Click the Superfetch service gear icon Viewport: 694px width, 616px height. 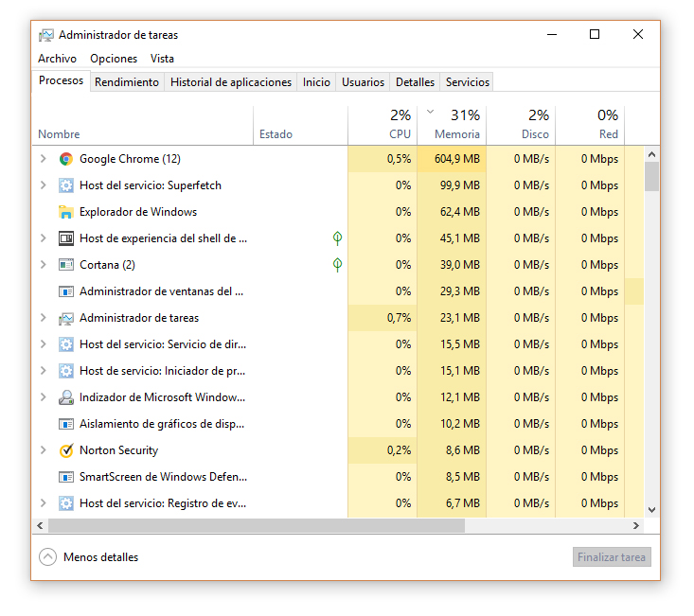[66, 185]
